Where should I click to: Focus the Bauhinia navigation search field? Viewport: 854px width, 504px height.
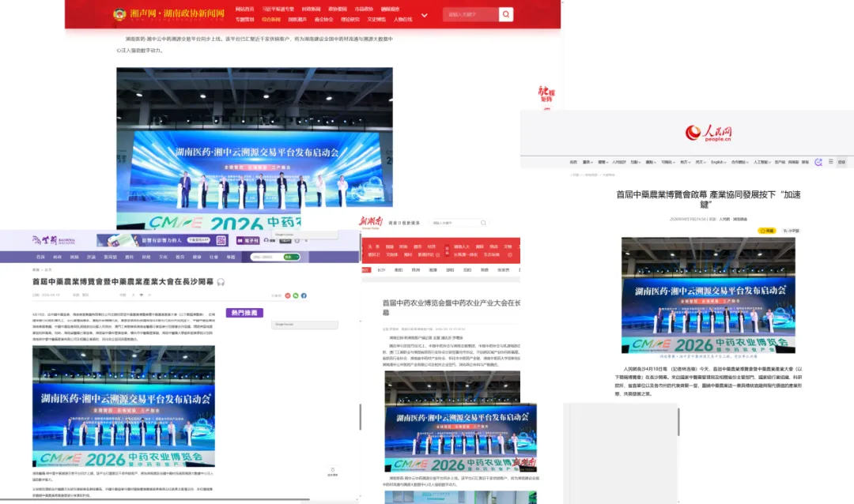(x=266, y=257)
